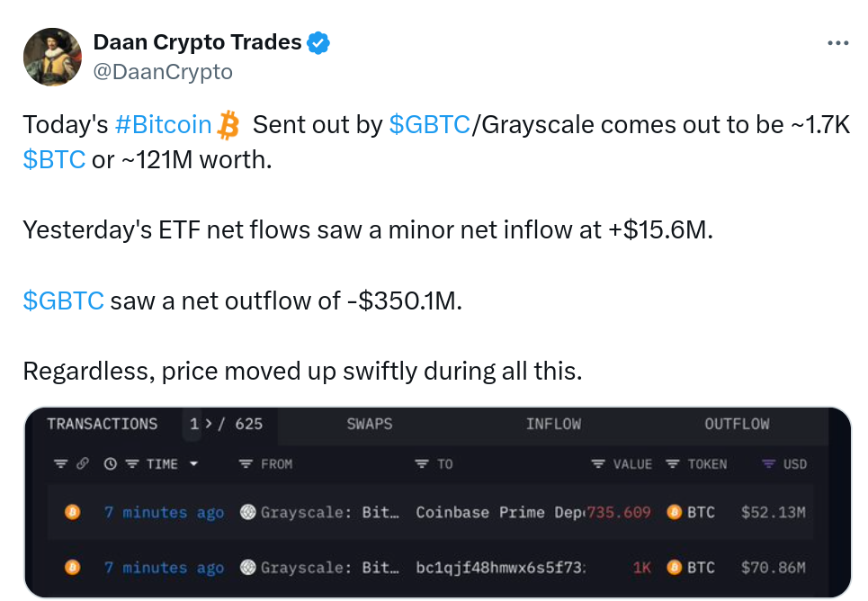Open the three-dot more options menu

coord(837,42)
